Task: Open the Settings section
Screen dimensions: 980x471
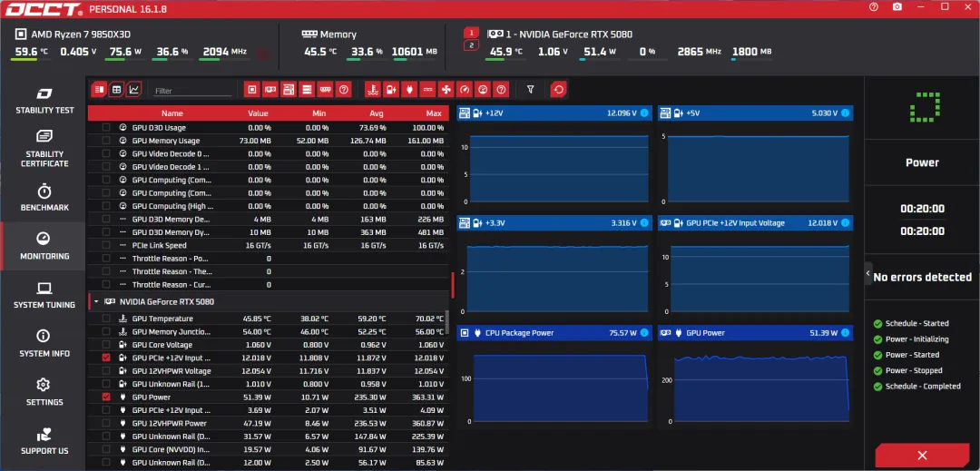Action: [44, 392]
